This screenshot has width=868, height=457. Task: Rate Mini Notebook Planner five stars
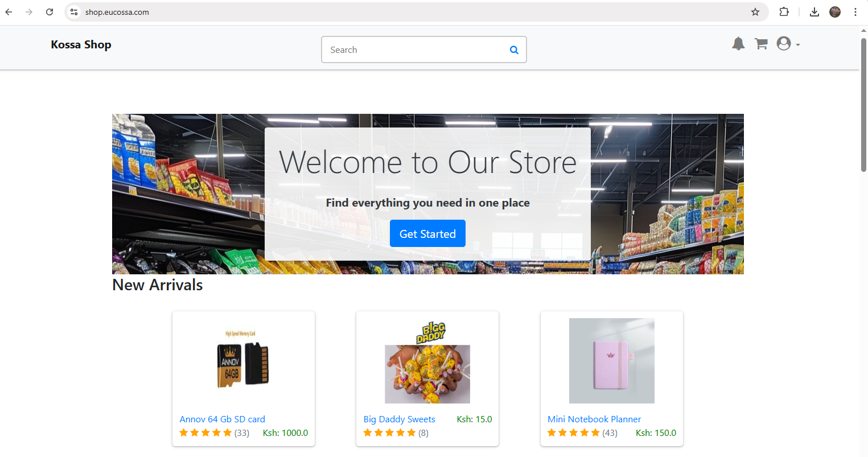[595, 433]
